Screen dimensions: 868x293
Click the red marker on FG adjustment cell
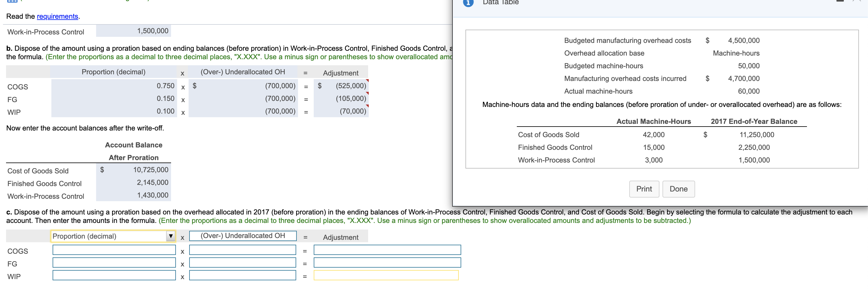coord(367,93)
